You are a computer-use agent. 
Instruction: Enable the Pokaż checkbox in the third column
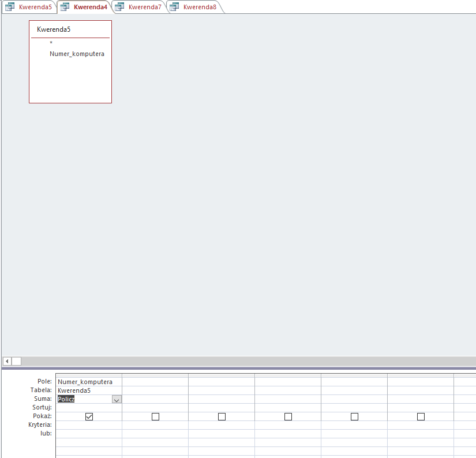pyautogui.click(x=222, y=416)
